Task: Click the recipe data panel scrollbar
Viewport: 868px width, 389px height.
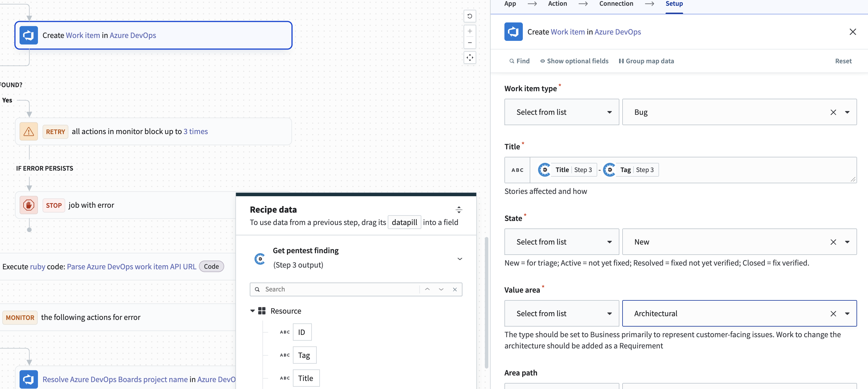Action: coord(486,303)
